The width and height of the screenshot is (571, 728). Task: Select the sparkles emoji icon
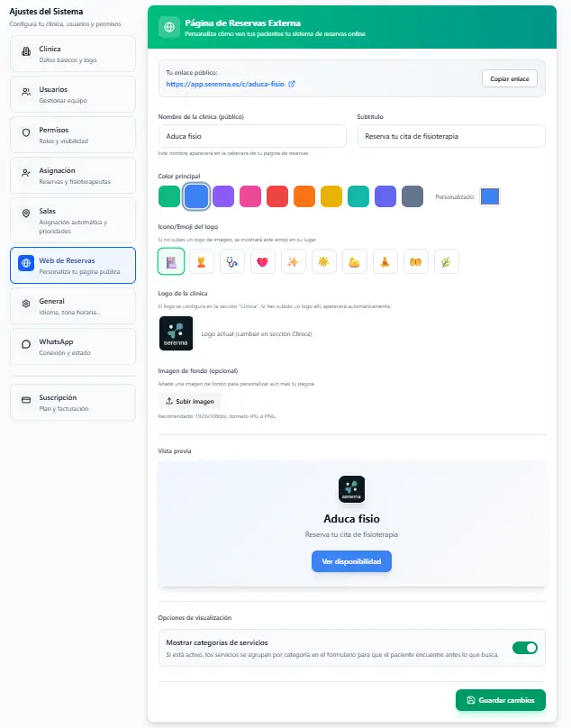294,261
